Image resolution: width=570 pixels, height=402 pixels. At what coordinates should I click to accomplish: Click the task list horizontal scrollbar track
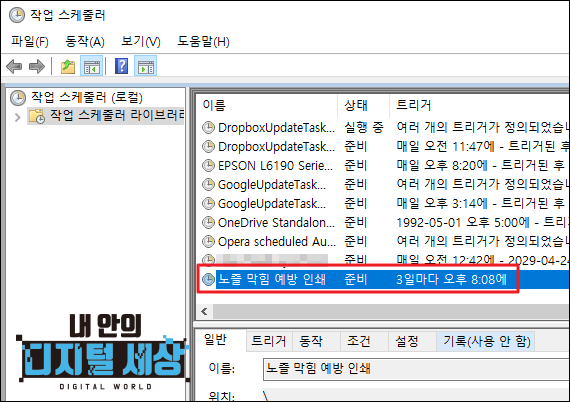point(391,311)
